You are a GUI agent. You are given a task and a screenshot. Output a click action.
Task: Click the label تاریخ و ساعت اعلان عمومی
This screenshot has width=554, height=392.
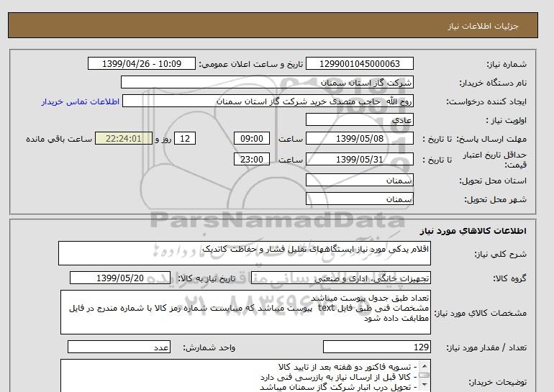click(x=251, y=64)
